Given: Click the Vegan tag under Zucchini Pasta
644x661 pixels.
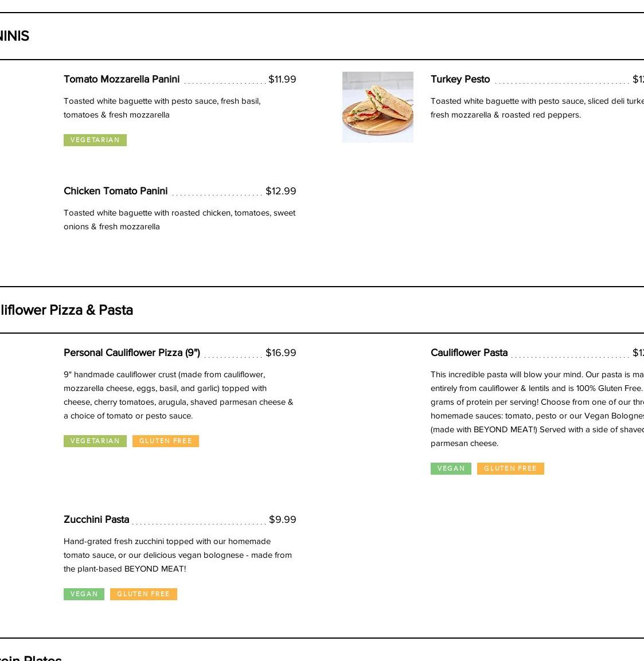Looking at the screenshot, I should point(84,594).
